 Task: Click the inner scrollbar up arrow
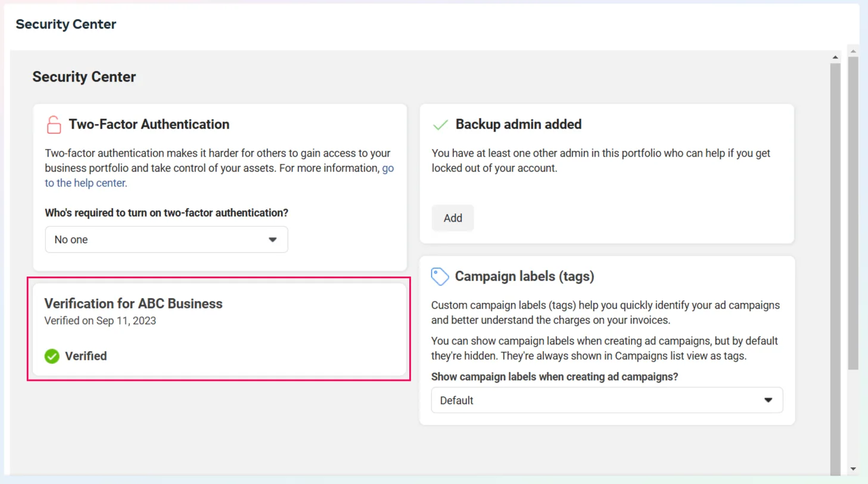pos(835,57)
